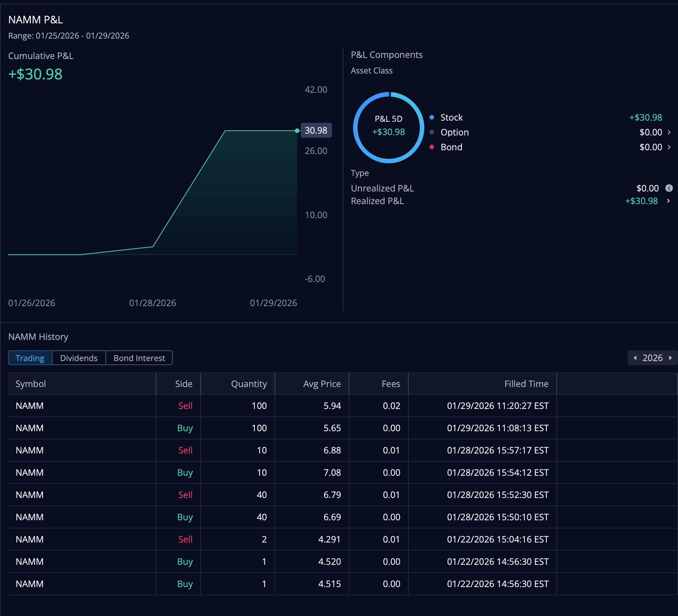This screenshot has width=678, height=616.
Task: Sort table by Quantity column header
Action: point(249,384)
